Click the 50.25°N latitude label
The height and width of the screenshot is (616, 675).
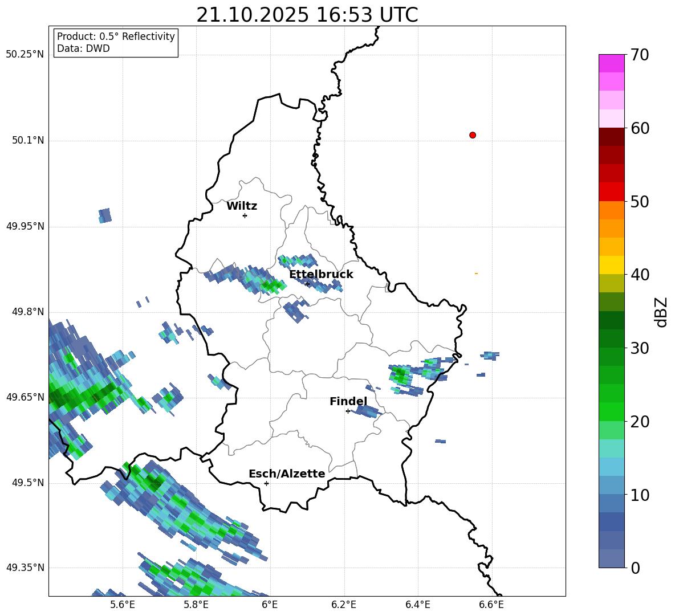point(25,55)
